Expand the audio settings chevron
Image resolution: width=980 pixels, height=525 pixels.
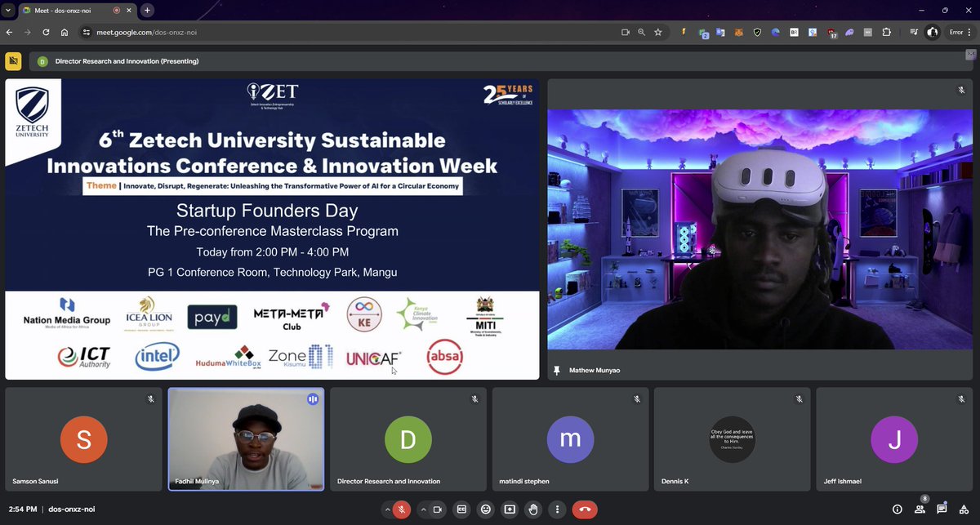[x=388, y=509]
